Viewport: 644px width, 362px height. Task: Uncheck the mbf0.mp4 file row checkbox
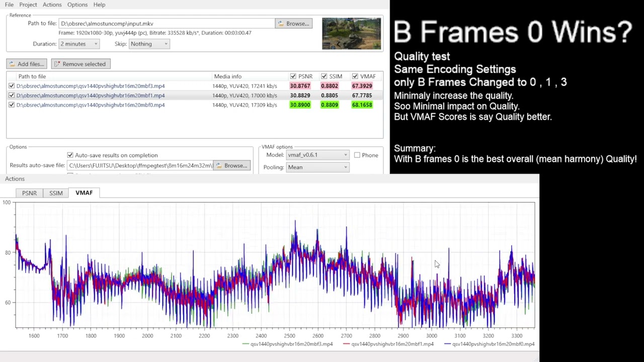pos(12,105)
